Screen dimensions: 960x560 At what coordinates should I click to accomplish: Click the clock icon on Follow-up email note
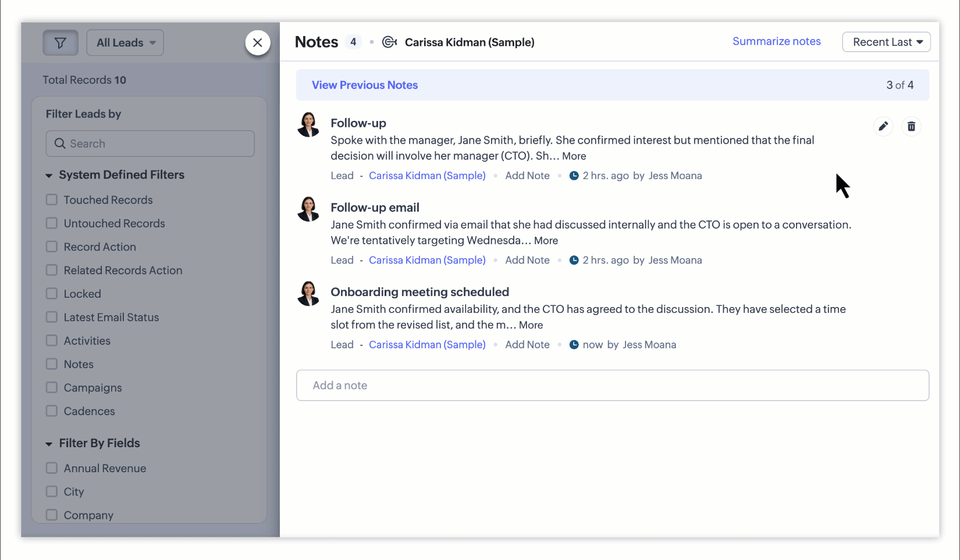(x=574, y=260)
